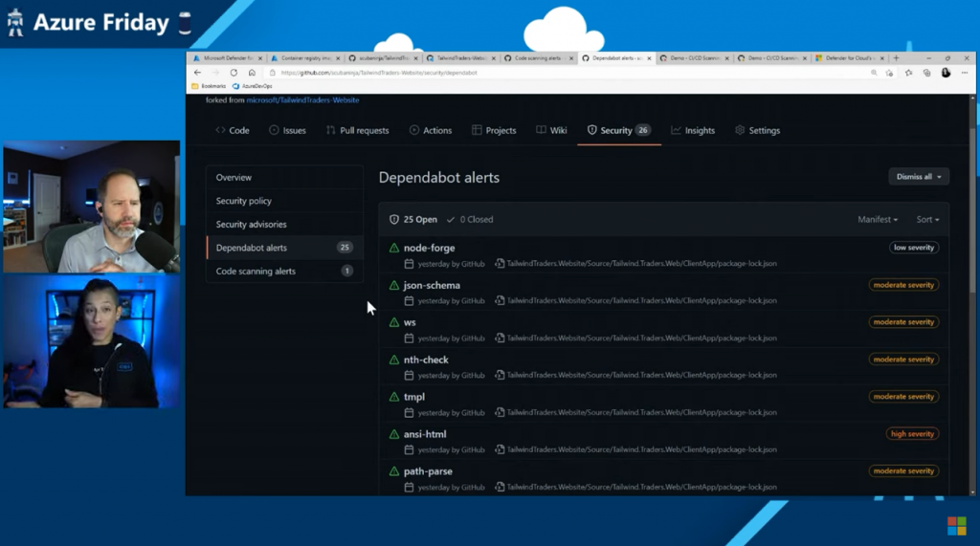Image resolution: width=980 pixels, height=546 pixels.
Task: Click browser back arrow
Action: pyautogui.click(x=197, y=73)
